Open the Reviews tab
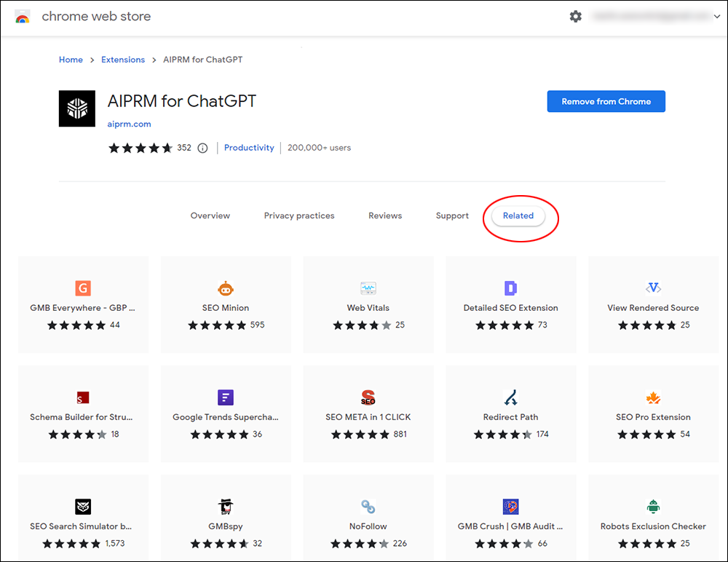The width and height of the screenshot is (728, 562). pyautogui.click(x=385, y=215)
